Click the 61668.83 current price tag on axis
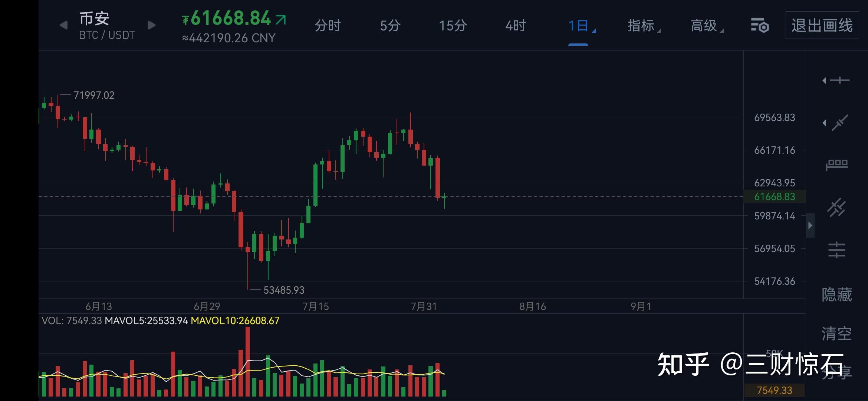The height and width of the screenshot is (401, 868). (775, 197)
